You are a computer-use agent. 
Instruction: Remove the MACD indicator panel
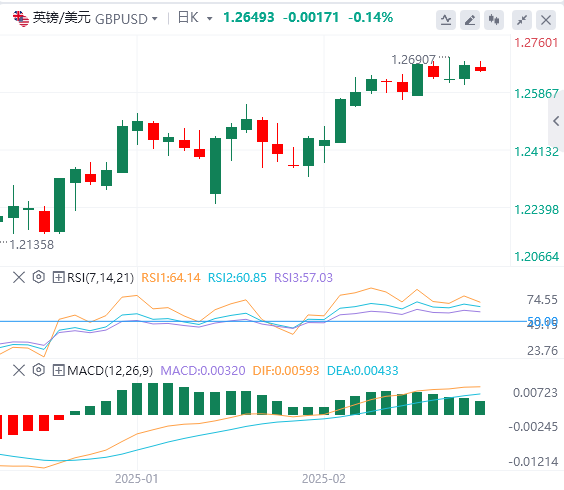[x=19, y=370]
